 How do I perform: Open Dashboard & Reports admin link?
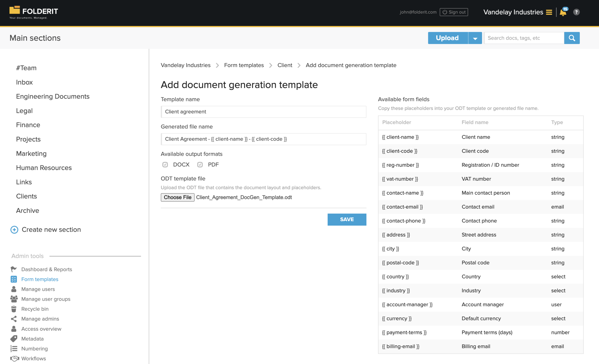pos(47,269)
